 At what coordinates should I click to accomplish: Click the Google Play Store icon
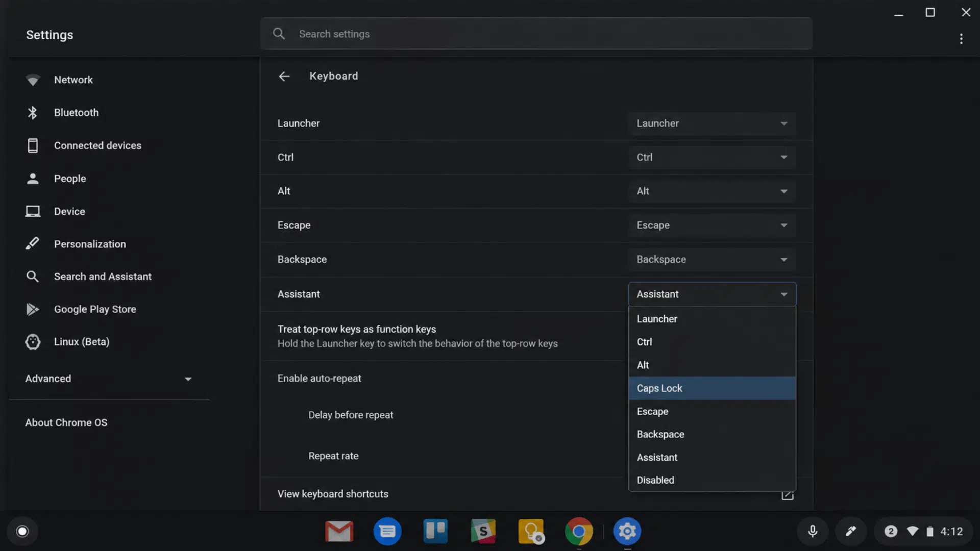pos(33,309)
